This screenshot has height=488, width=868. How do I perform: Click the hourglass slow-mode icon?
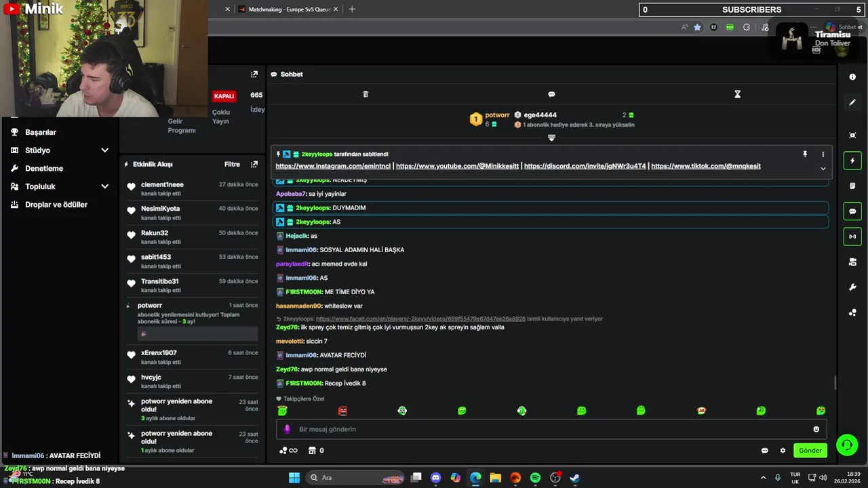(x=737, y=94)
